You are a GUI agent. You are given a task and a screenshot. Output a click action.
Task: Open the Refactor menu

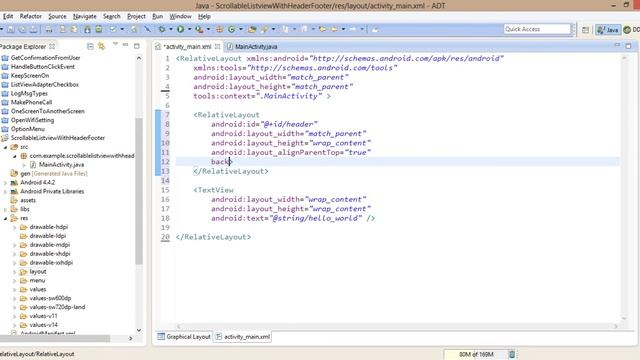(31, 16)
